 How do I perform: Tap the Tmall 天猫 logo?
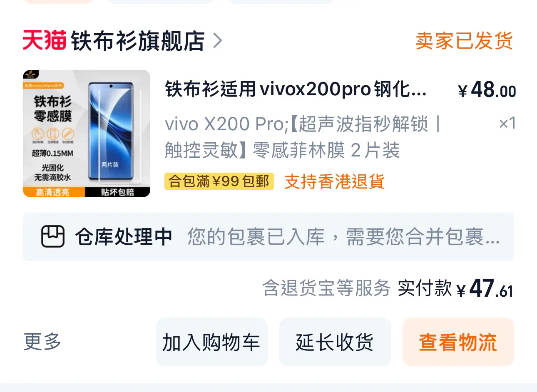coord(45,40)
